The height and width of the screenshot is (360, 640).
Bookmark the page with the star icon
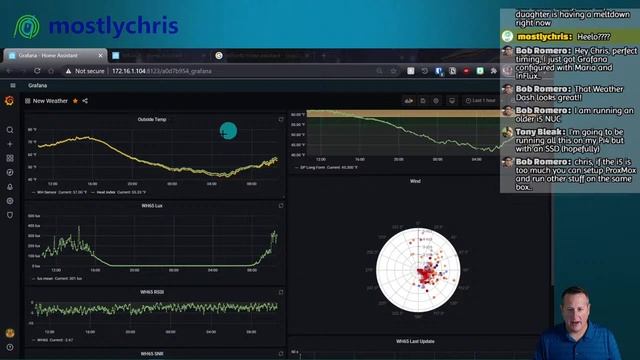[x=393, y=71]
